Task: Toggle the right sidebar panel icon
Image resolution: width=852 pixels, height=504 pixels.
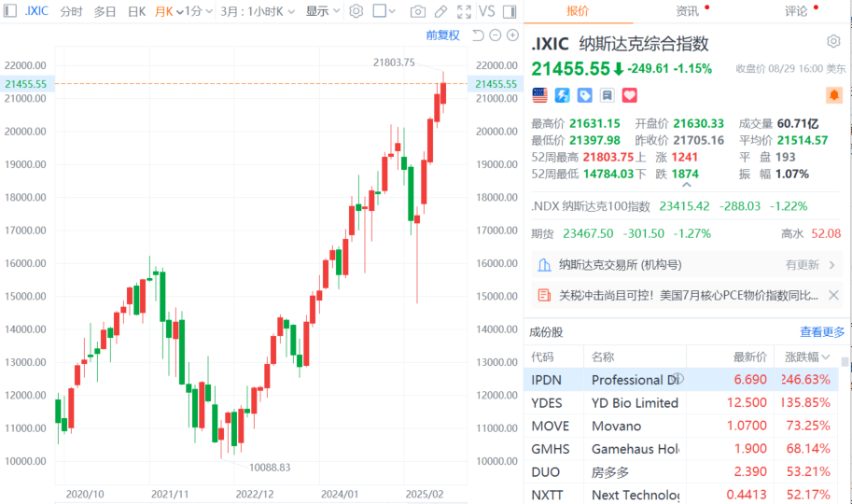Action: point(510,11)
